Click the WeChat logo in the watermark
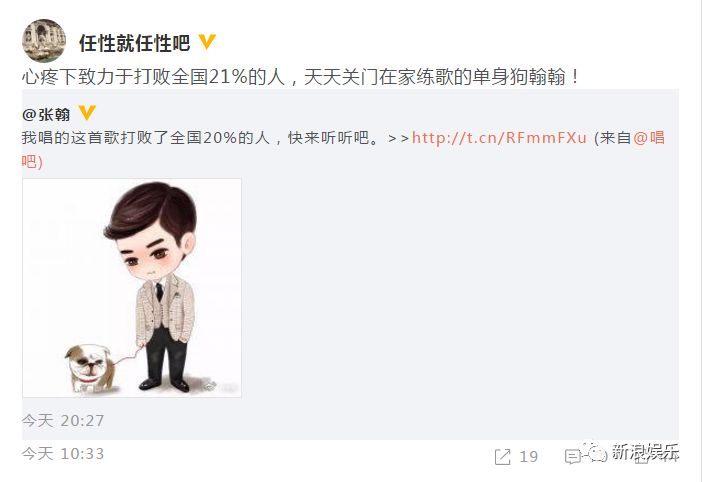 pos(594,452)
